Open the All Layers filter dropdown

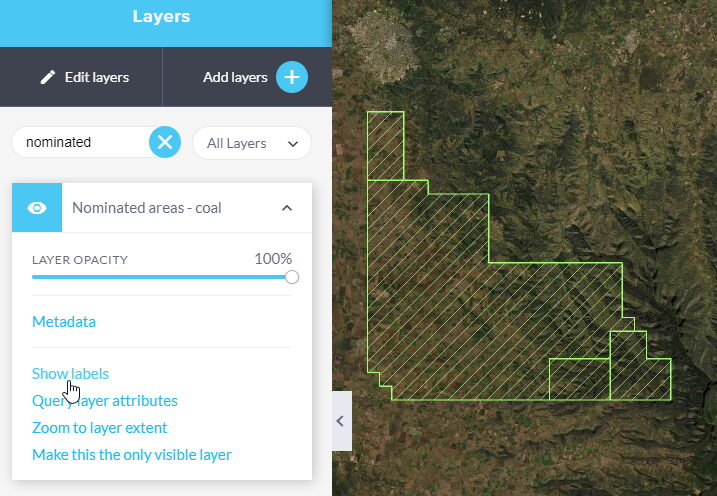252,144
